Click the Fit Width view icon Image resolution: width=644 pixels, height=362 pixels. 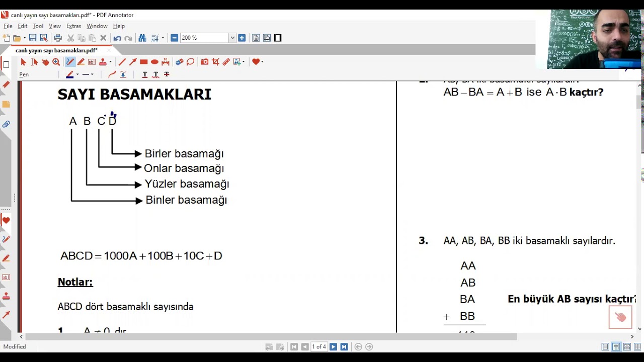click(267, 38)
